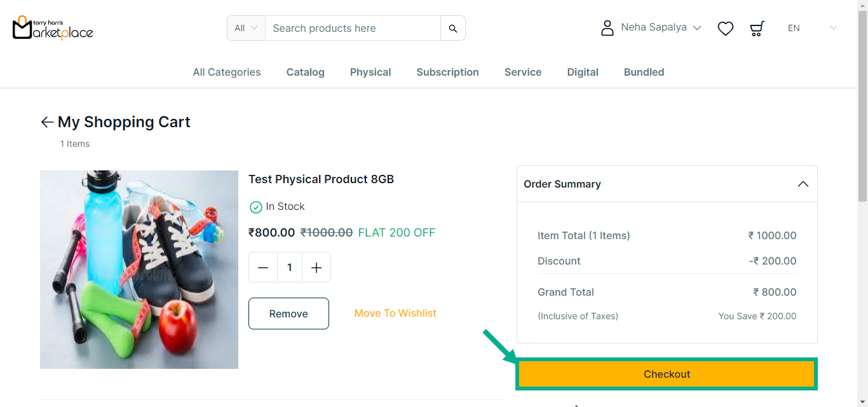This screenshot has width=868, height=407.
Task: Expand the Neha Sapalya account menu
Action: 661,28
